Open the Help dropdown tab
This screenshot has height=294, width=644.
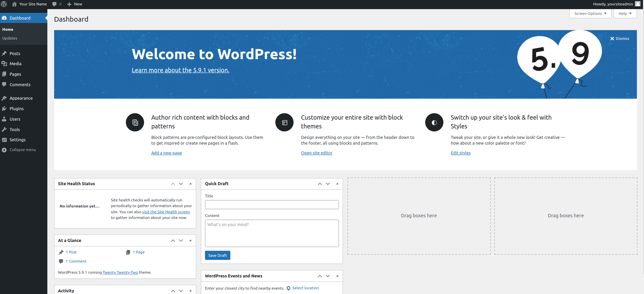coord(625,14)
